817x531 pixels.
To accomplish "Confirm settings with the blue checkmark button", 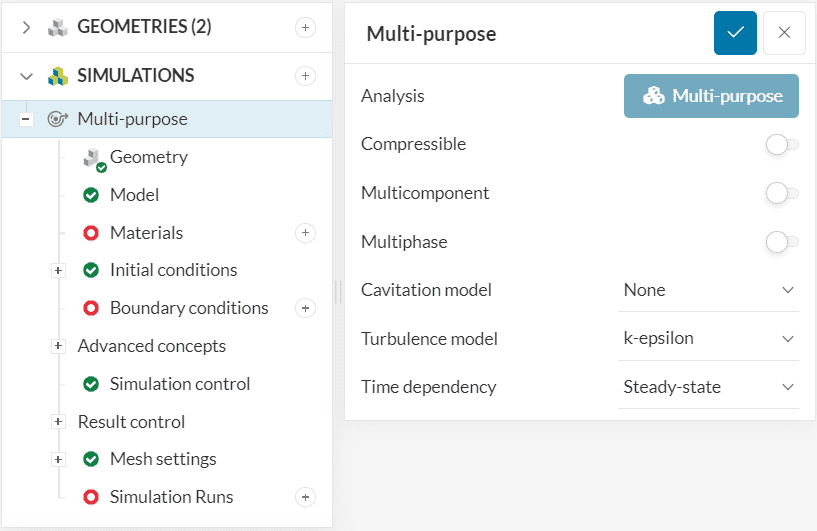I will click(x=735, y=33).
